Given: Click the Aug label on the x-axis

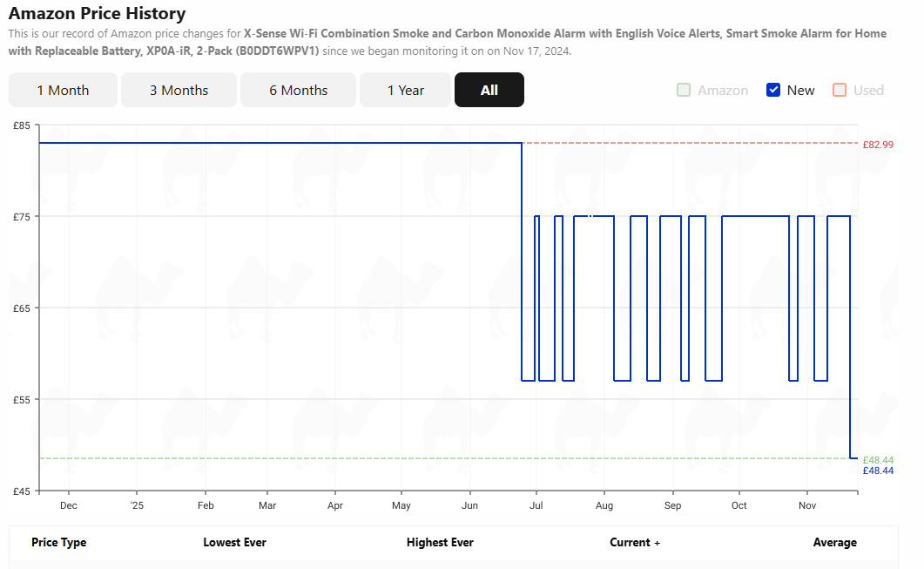Looking at the screenshot, I should click(604, 505).
